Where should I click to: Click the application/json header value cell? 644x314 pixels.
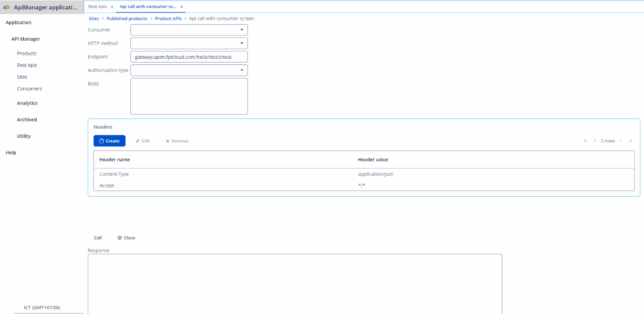tap(376, 174)
